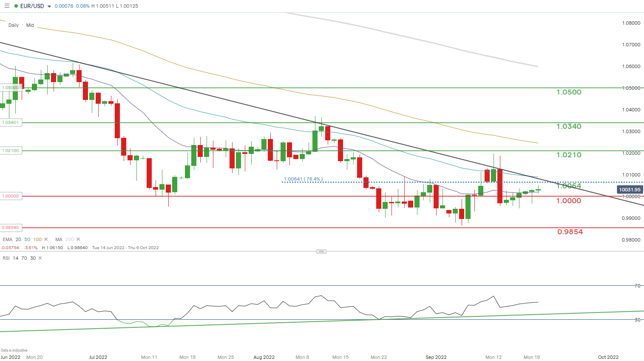Click the 1.08000 price axis label

tap(631, 23)
